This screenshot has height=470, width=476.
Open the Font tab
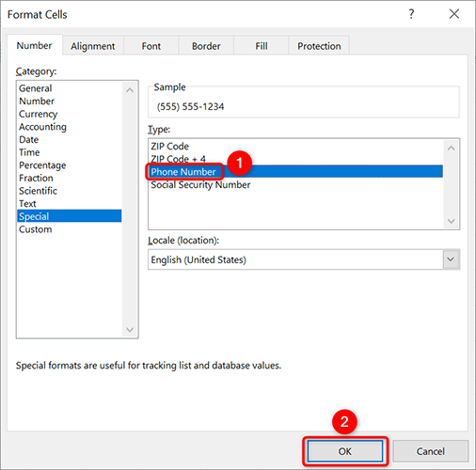click(151, 46)
